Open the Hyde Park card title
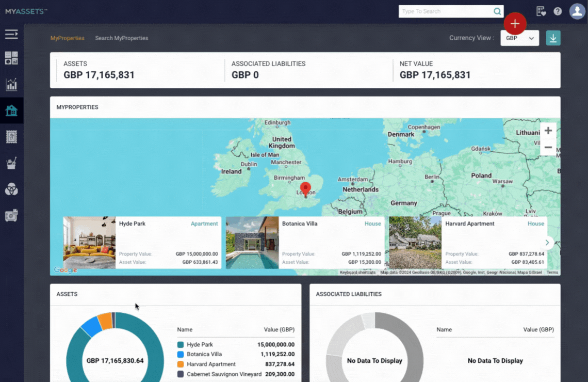The width and height of the screenshot is (588, 382). click(x=132, y=224)
